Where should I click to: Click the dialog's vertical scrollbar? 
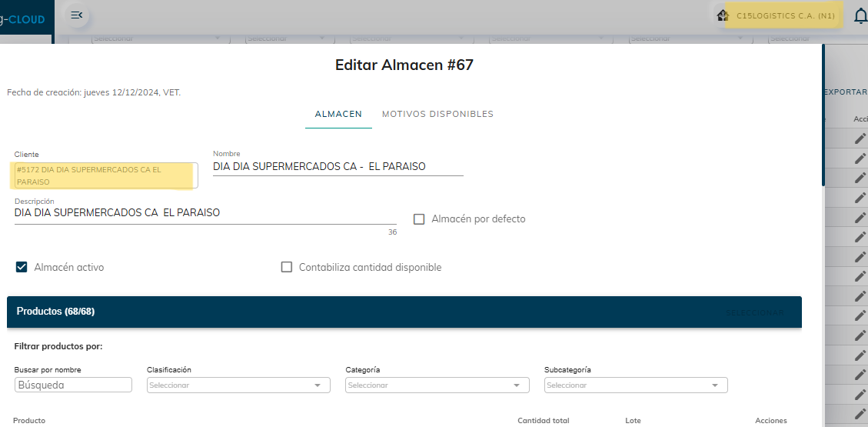pyautogui.click(x=823, y=115)
